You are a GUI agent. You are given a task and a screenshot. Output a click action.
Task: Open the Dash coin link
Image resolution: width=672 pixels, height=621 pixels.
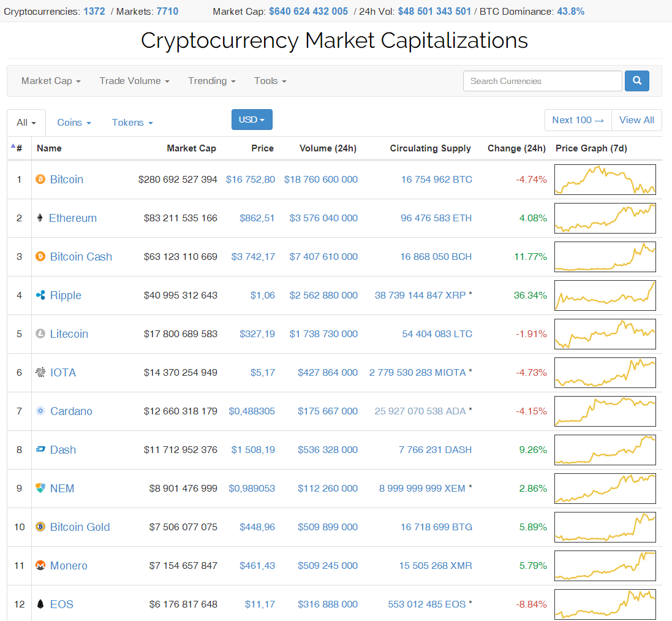[x=63, y=449]
